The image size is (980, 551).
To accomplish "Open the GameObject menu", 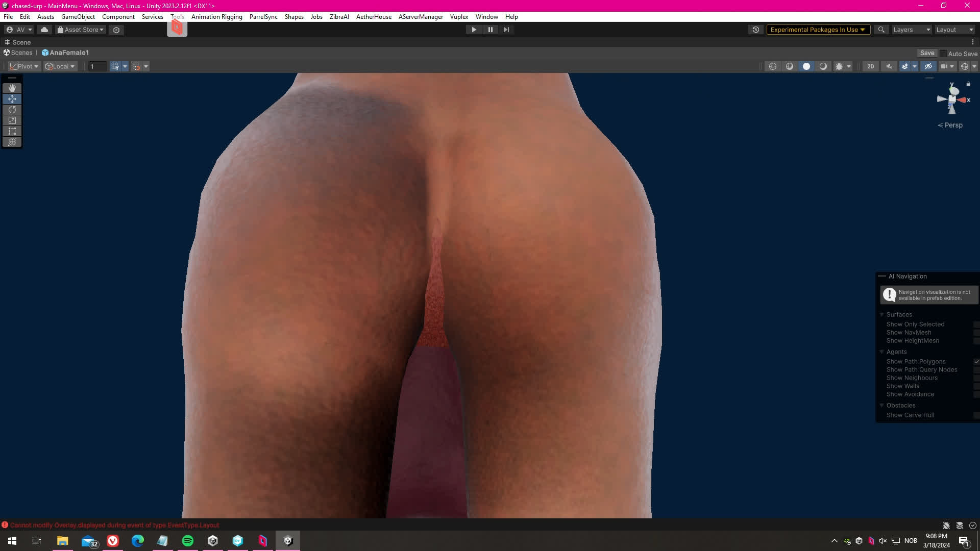I will click(78, 17).
